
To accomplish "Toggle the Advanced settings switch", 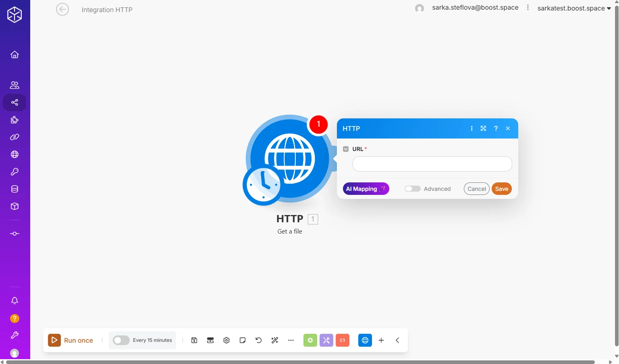I will point(412,189).
